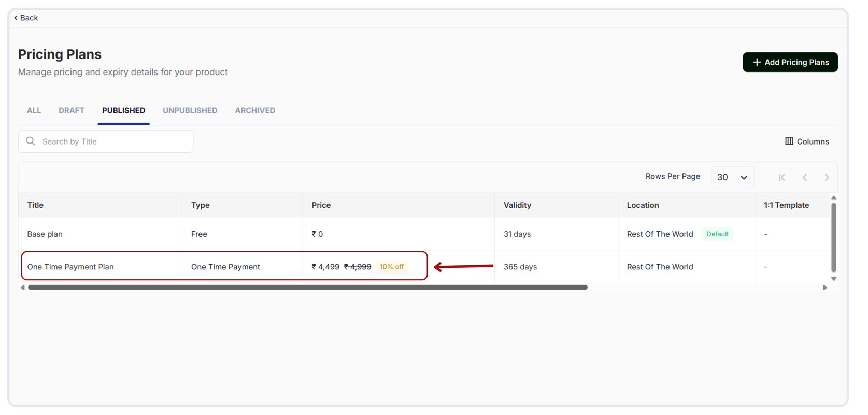The height and width of the screenshot is (415, 868).
Task: Click the search magnifier icon
Action: [31, 141]
